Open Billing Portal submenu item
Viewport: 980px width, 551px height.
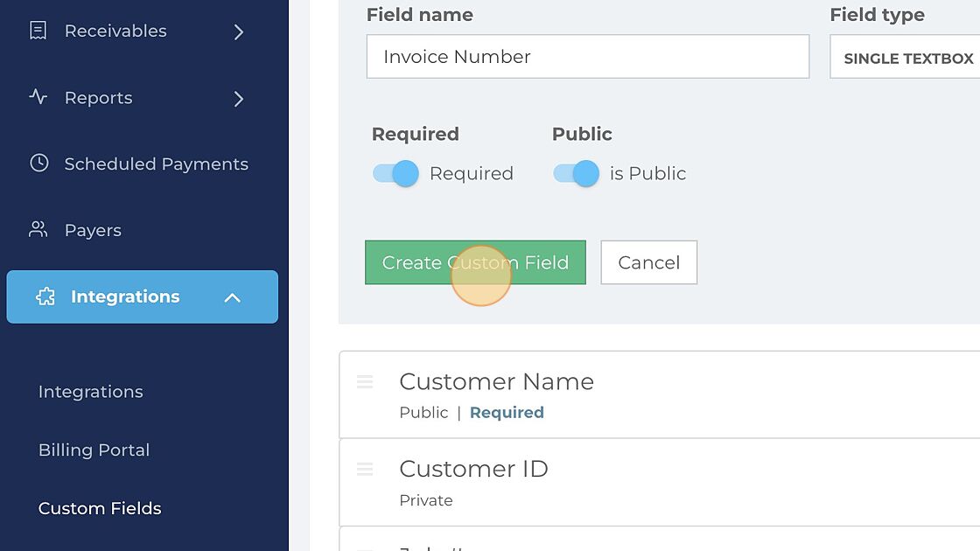[x=94, y=450]
